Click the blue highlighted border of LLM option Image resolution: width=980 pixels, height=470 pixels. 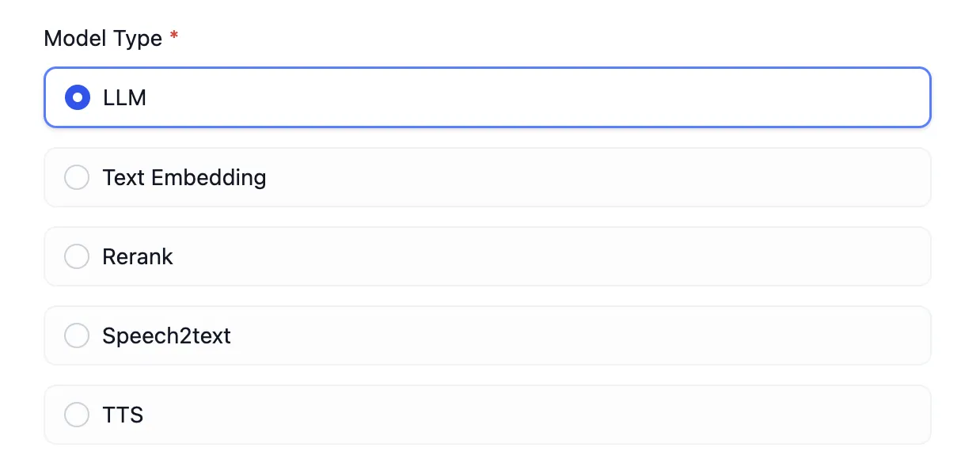point(475,69)
